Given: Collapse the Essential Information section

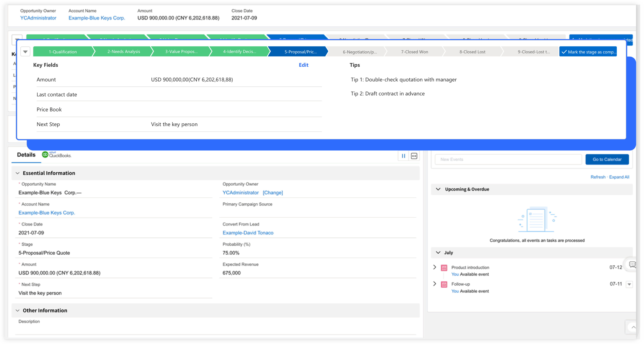Looking at the screenshot, I should pos(18,173).
